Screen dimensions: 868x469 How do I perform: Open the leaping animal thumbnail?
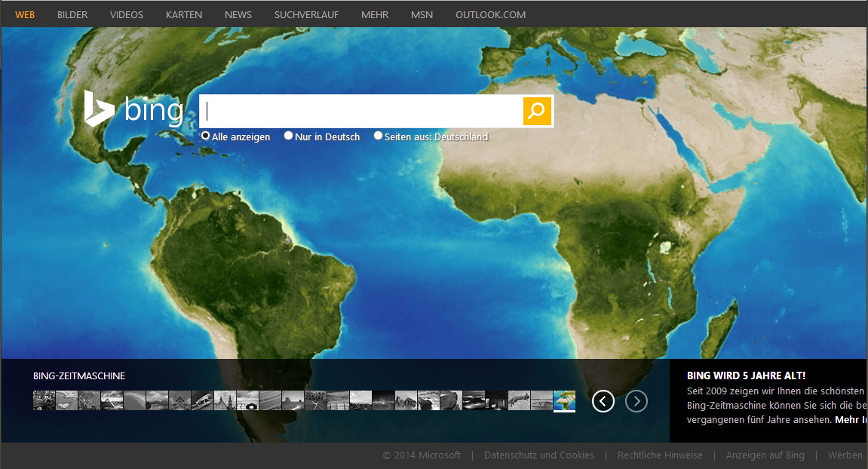tap(520, 400)
